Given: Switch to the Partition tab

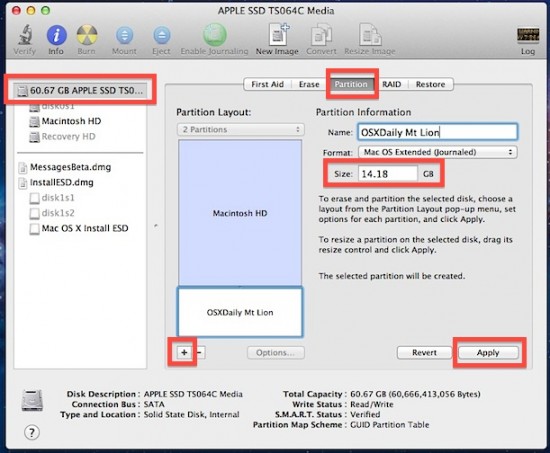Looking at the screenshot, I should (x=351, y=84).
